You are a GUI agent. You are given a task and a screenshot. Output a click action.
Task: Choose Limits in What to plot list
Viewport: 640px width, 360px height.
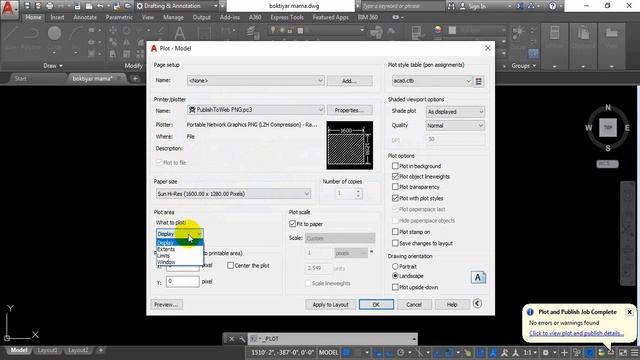pos(180,256)
